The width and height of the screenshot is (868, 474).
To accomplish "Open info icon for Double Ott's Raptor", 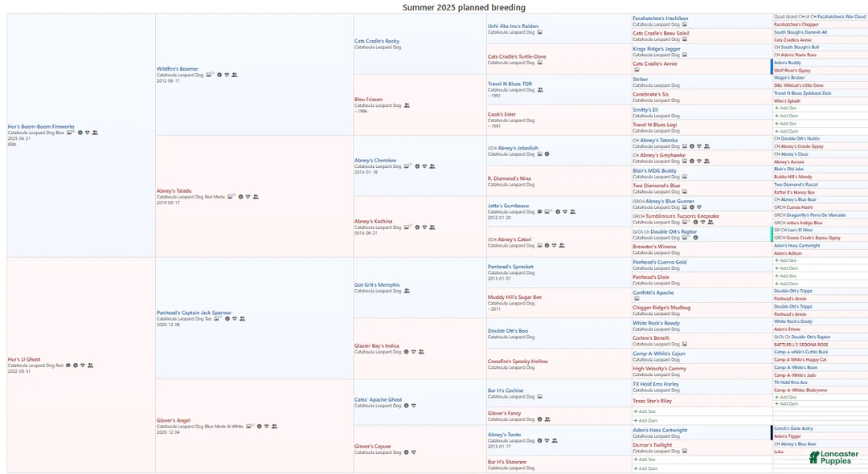I will point(695,238).
